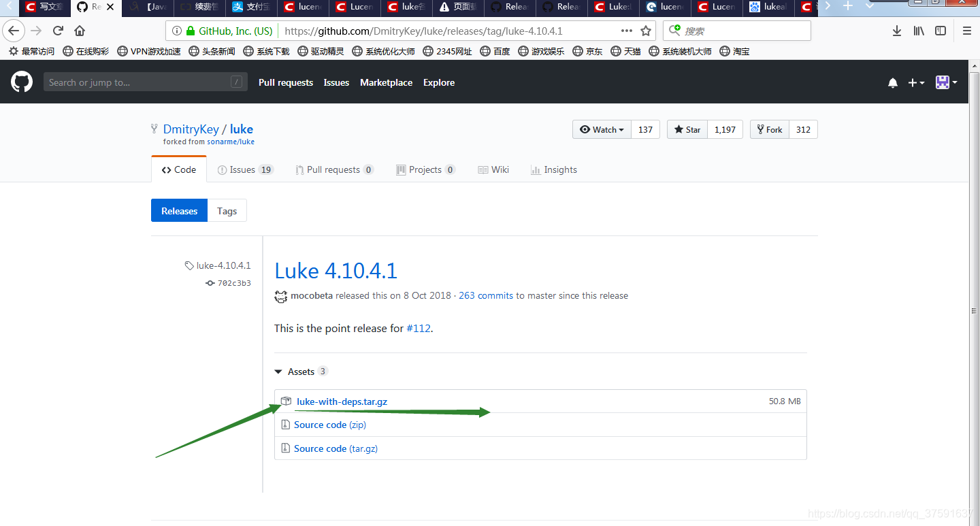Open the Watch dropdown arrow
The height and width of the screenshot is (526, 980).
(x=621, y=129)
